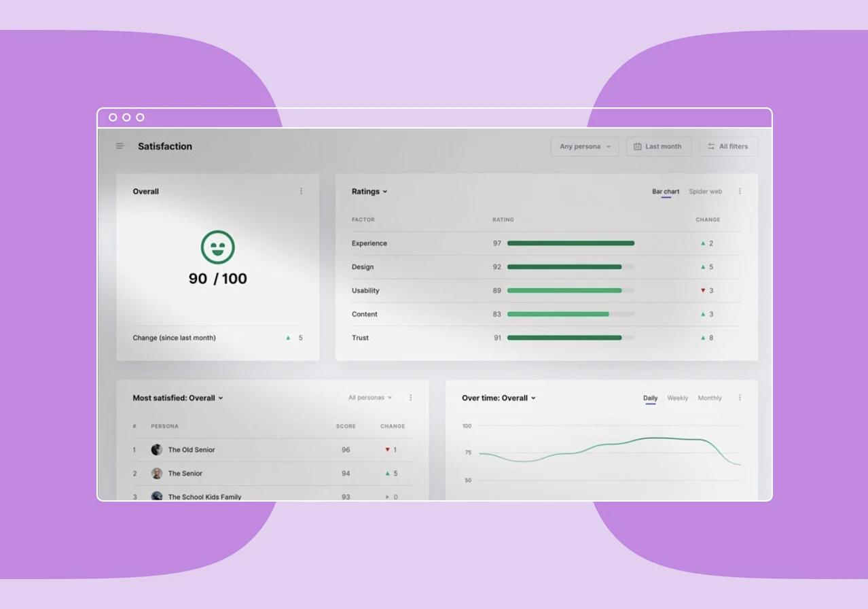Click the green smiley face icon

217,247
